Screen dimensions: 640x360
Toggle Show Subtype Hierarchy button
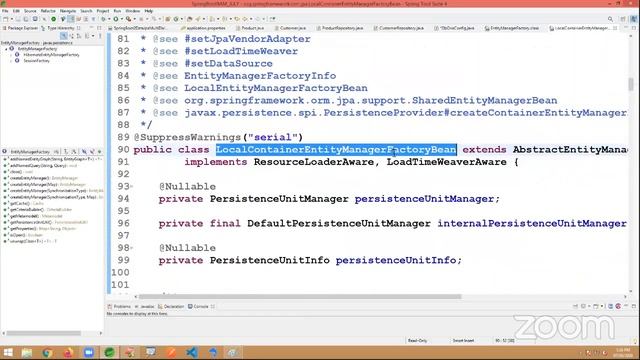79,36
